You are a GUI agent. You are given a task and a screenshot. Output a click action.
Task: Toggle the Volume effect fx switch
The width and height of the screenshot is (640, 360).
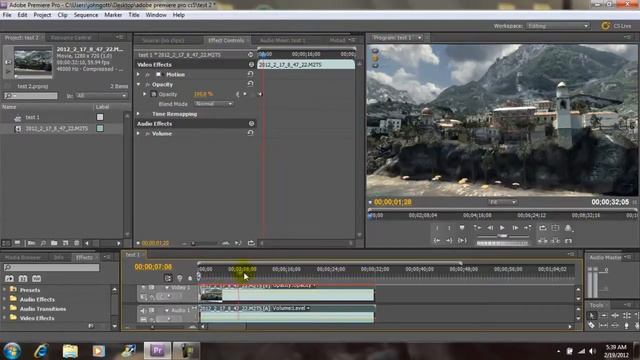coord(147,133)
